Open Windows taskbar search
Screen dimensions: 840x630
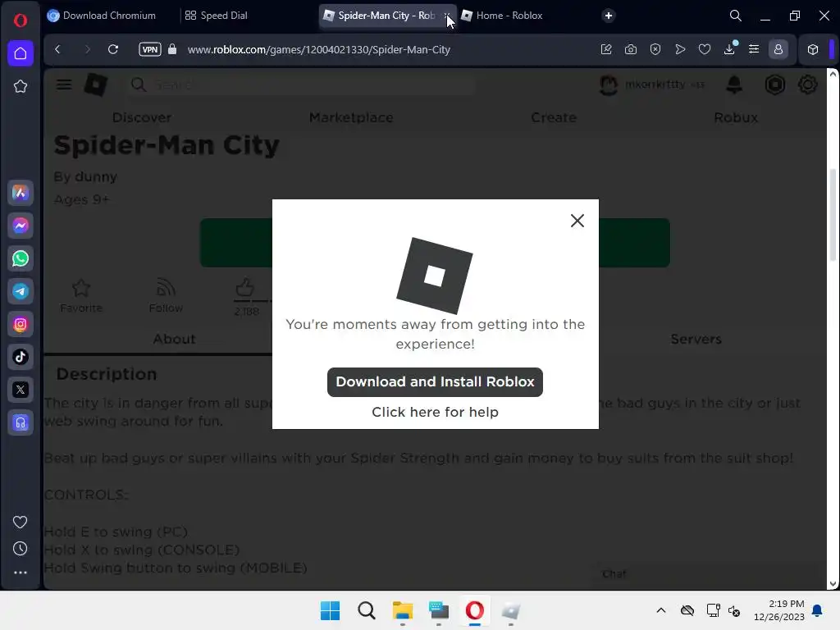(367, 610)
